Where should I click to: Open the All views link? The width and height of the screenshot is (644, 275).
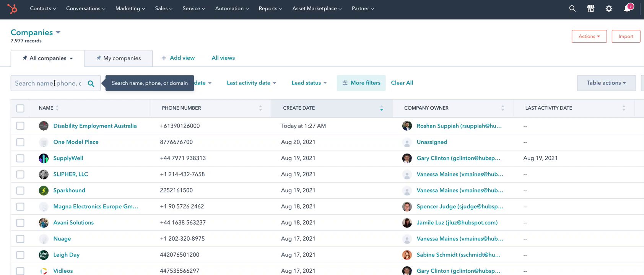(223, 58)
